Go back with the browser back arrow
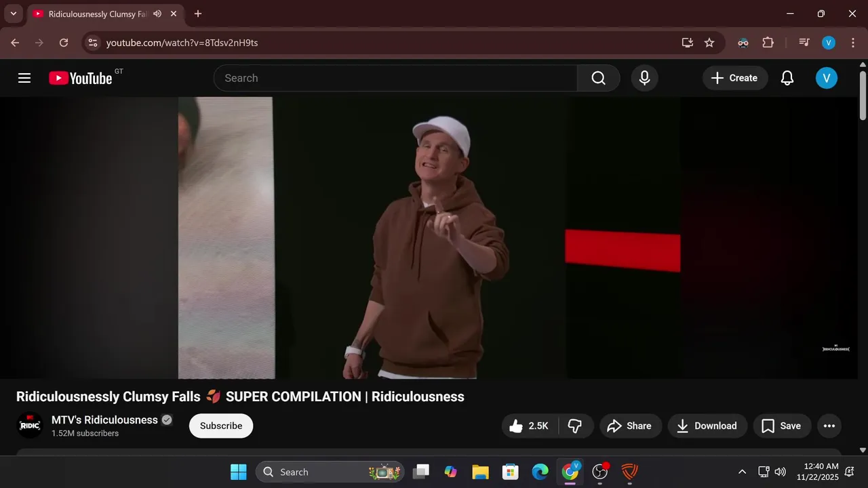868x488 pixels. (x=15, y=43)
